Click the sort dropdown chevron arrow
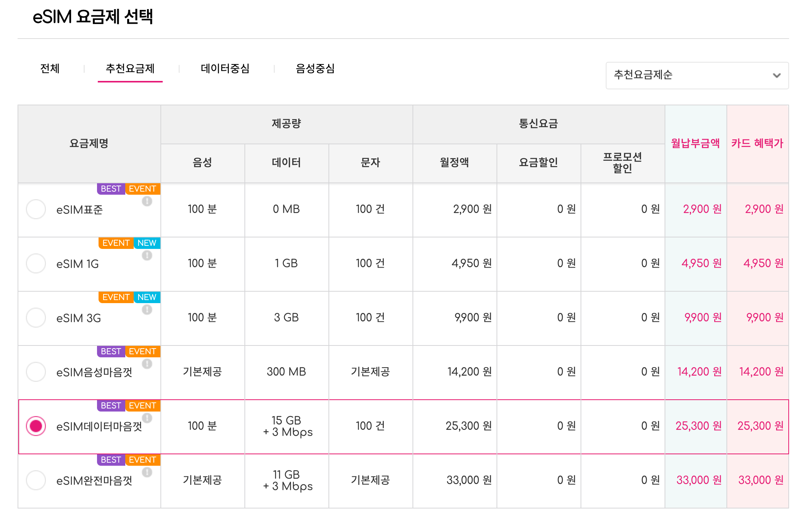812x523 pixels. [x=776, y=75]
